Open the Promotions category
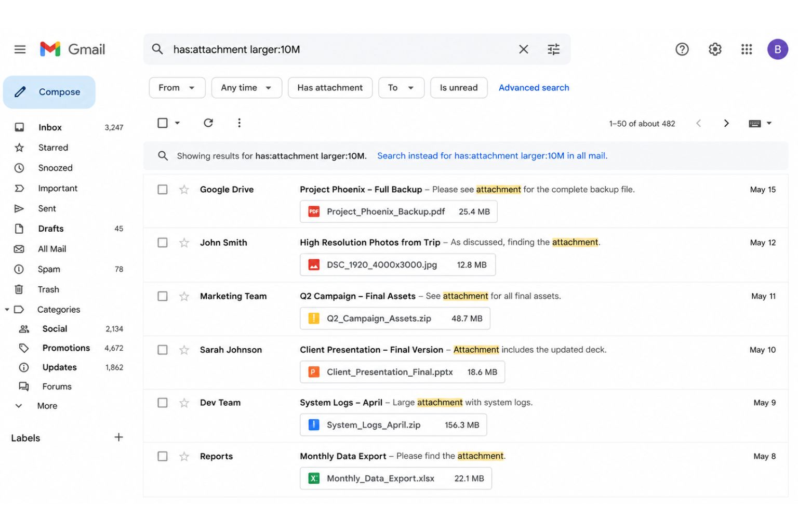The width and height of the screenshot is (798, 532). [66, 348]
